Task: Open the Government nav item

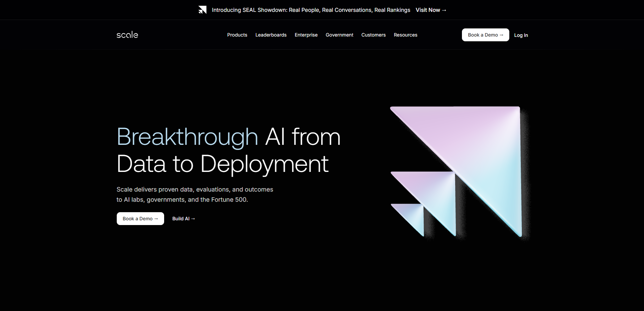Action: pos(339,35)
